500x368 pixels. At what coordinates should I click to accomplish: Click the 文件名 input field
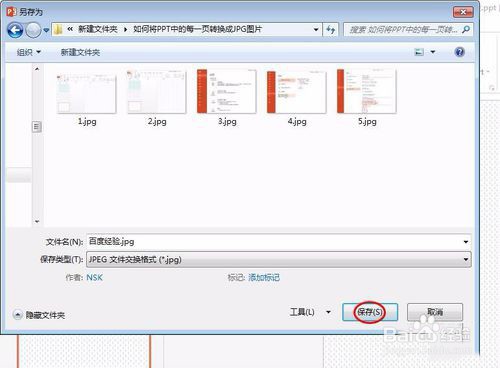click(x=278, y=242)
